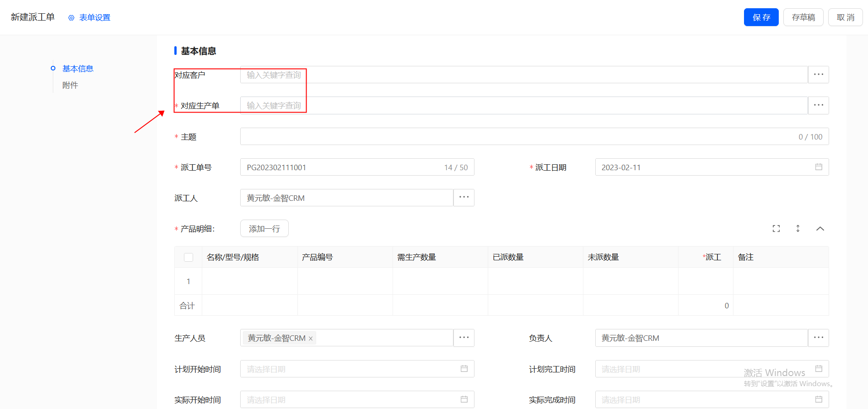Viewport: 868px width, 409px height.
Task: Open the 对应生产单 ellipsis picker button
Action: pos(819,105)
